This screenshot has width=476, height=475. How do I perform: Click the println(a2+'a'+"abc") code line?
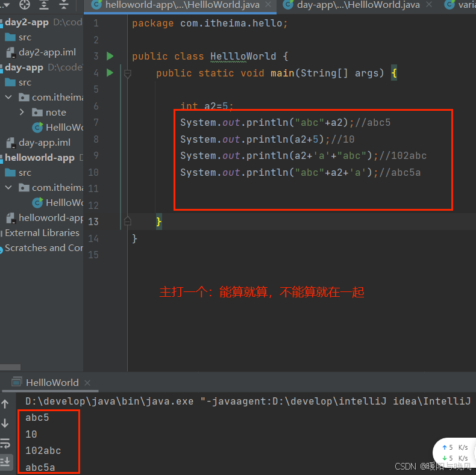[303, 155]
